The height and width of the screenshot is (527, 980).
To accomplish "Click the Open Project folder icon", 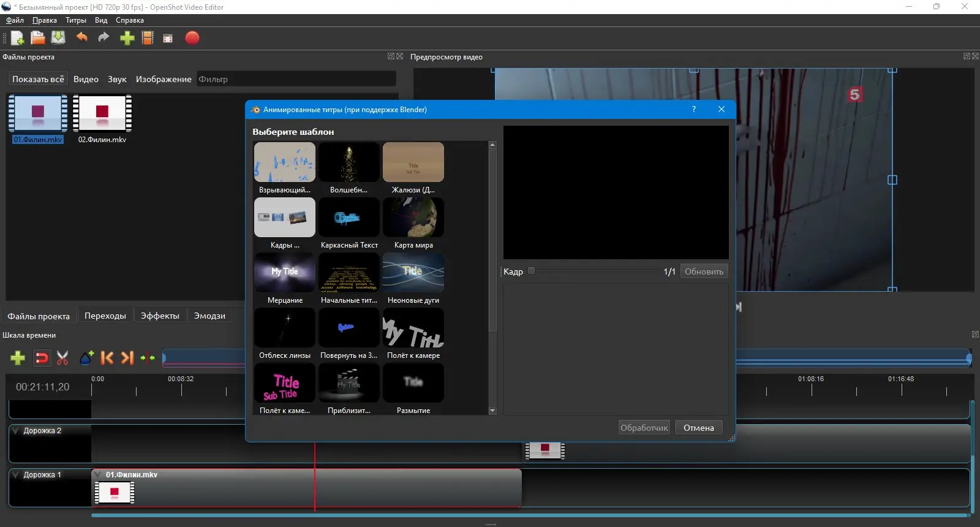I will [38, 38].
